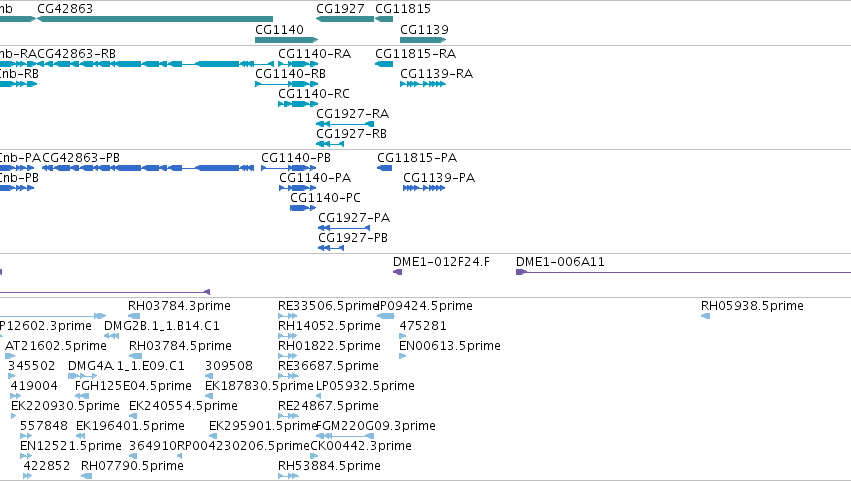Click the CG42863-RB transcript label

[77, 54]
